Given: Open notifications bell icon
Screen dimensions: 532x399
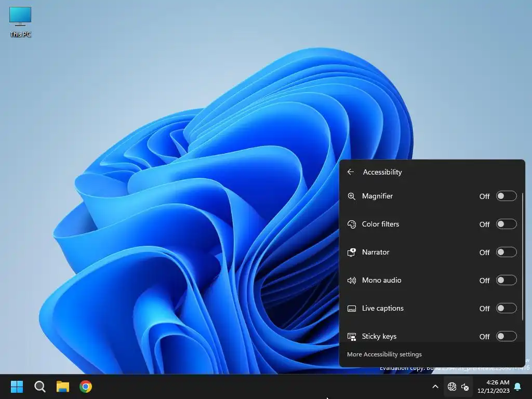Looking at the screenshot, I should click(x=518, y=387).
